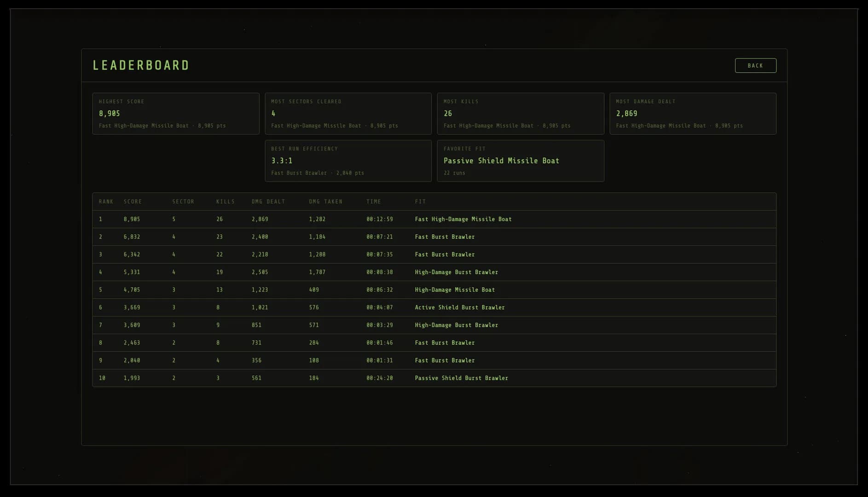Click the Most Damage Dealt card

693,114
